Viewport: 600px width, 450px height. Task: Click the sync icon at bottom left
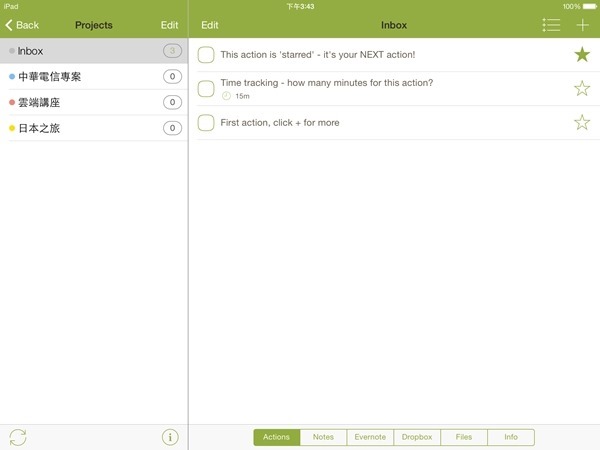point(18,437)
